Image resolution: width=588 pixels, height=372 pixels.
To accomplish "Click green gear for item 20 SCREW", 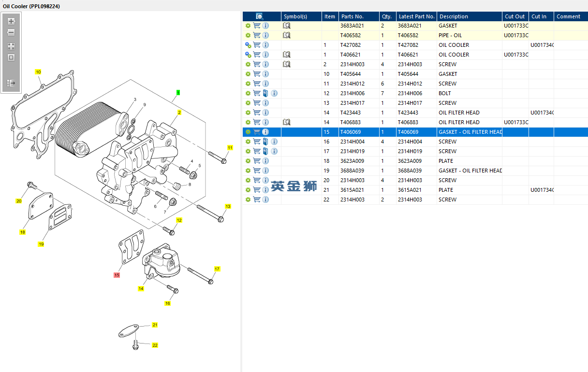I will point(248,180).
